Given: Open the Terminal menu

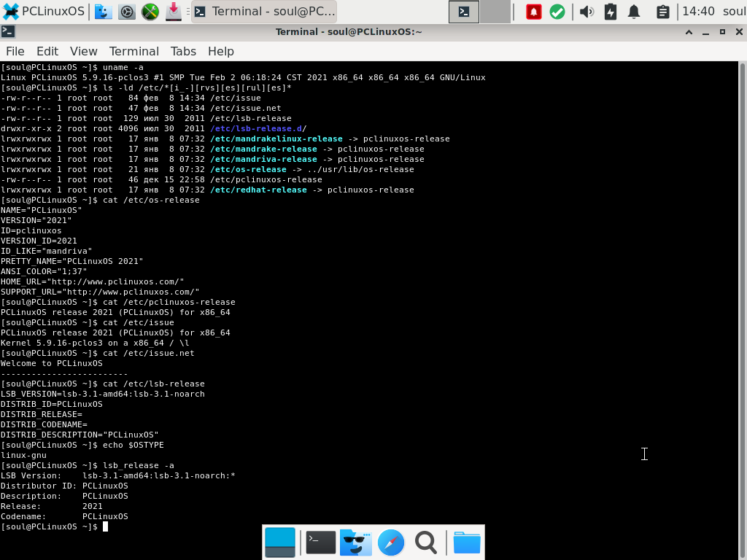Looking at the screenshot, I should [134, 52].
